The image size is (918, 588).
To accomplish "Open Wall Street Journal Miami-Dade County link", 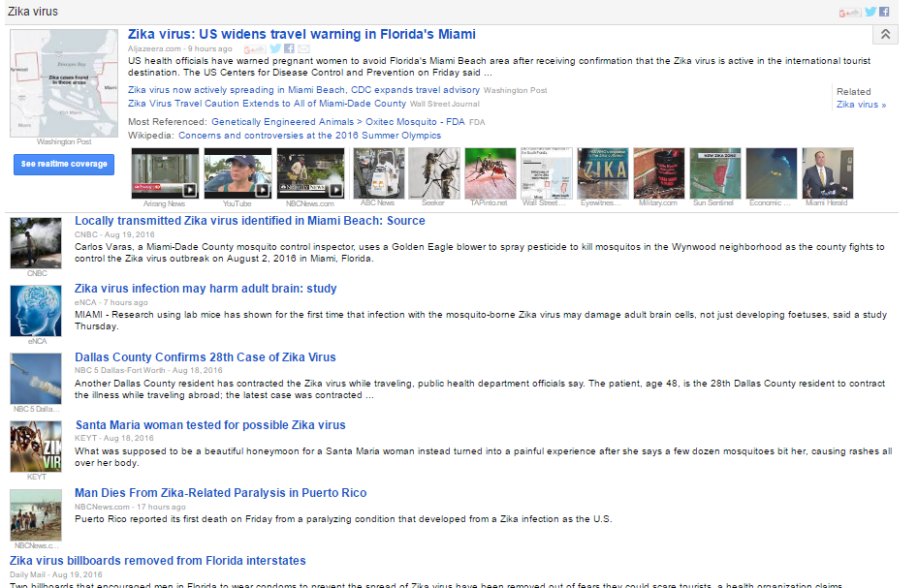I will coord(267,104).
